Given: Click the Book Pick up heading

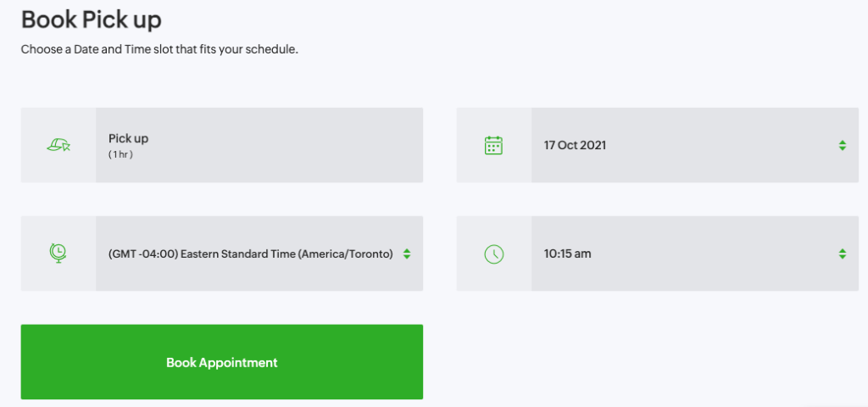Looking at the screenshot, I should [92, 20].
